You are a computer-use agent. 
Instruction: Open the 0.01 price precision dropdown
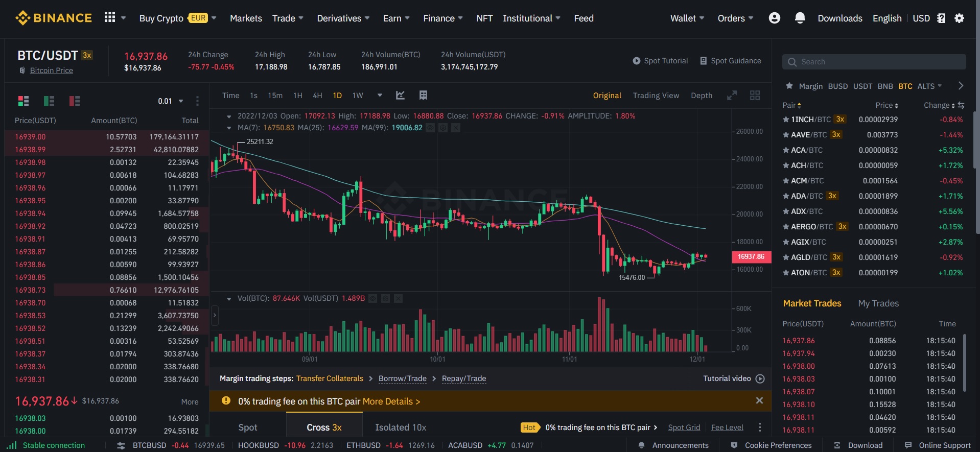point(171,101)
